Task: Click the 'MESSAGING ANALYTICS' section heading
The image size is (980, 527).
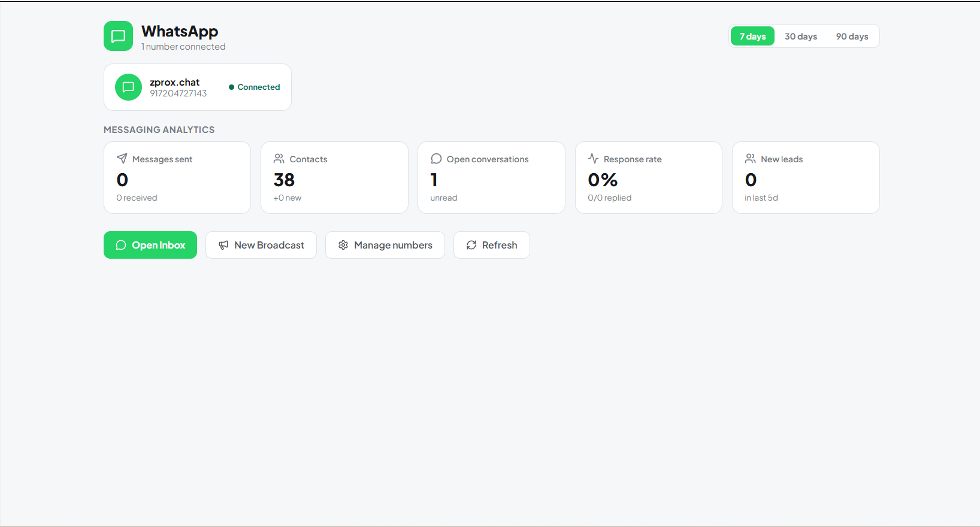Action: pos(159,129)
